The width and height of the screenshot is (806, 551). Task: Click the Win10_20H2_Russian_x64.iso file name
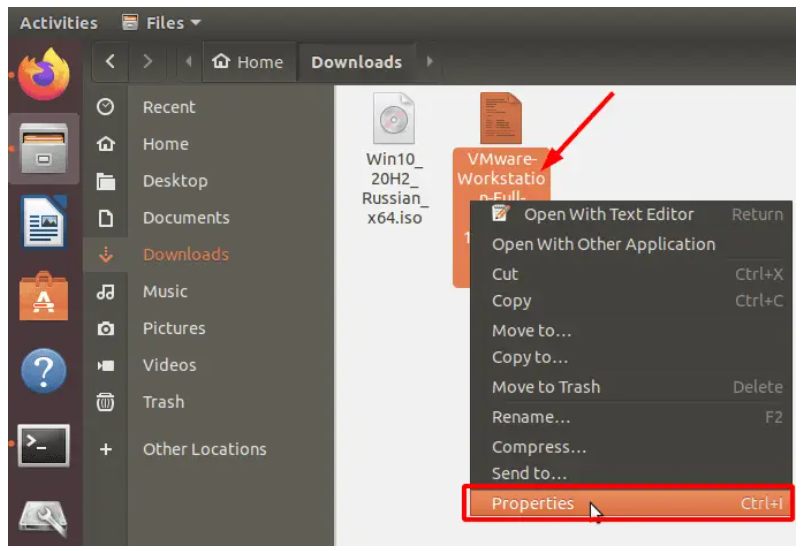394,188
